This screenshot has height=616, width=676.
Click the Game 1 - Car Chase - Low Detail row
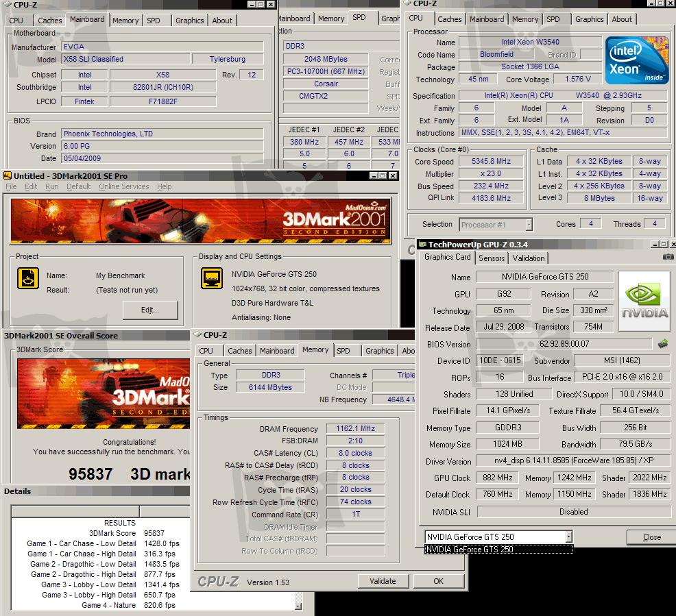coord(103,543)
